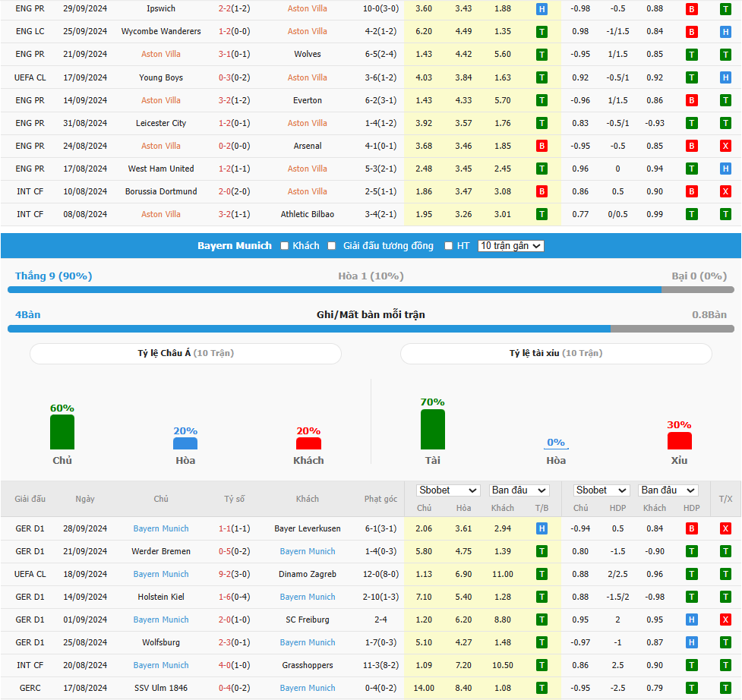Click the Thắng/Hòa/Bại win ratio progress bar
742x700 pixels.
371,290
